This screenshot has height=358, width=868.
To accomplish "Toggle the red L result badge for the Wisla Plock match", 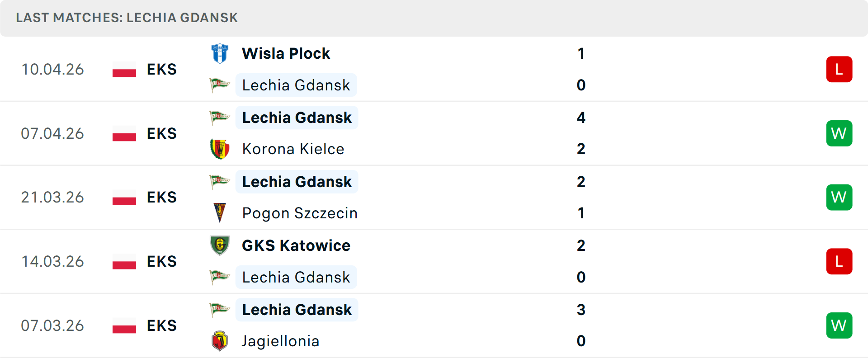I will (x=840, y=69).
